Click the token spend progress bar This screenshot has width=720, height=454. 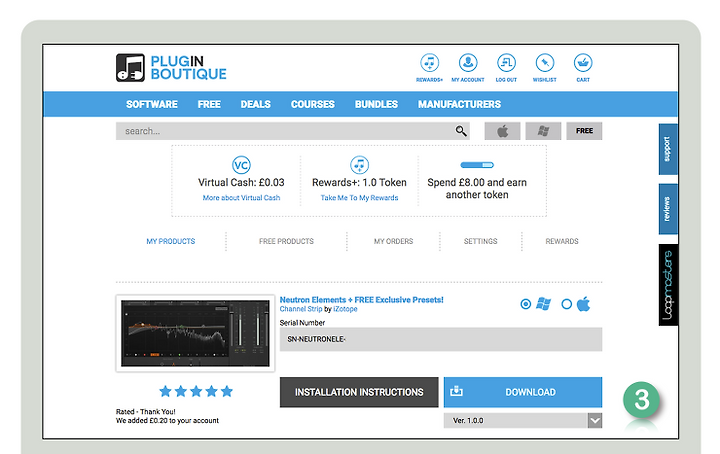(x=477, y=165)
